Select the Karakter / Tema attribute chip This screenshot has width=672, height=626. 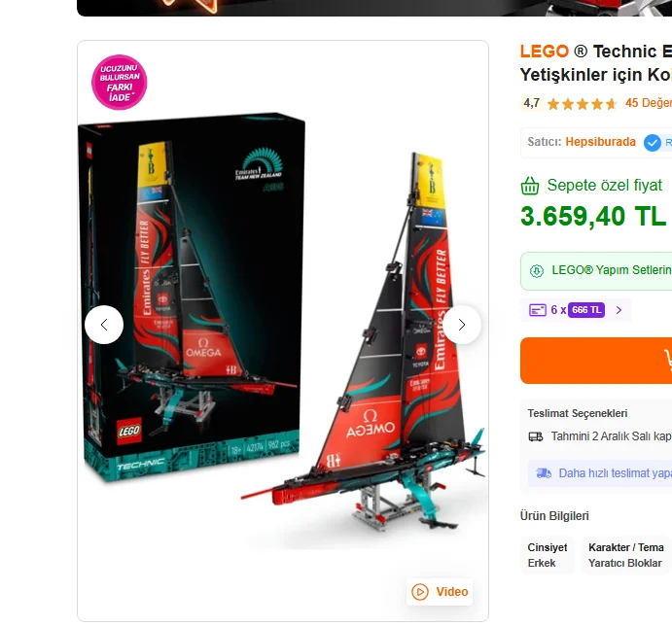click(x=625, y=555)
